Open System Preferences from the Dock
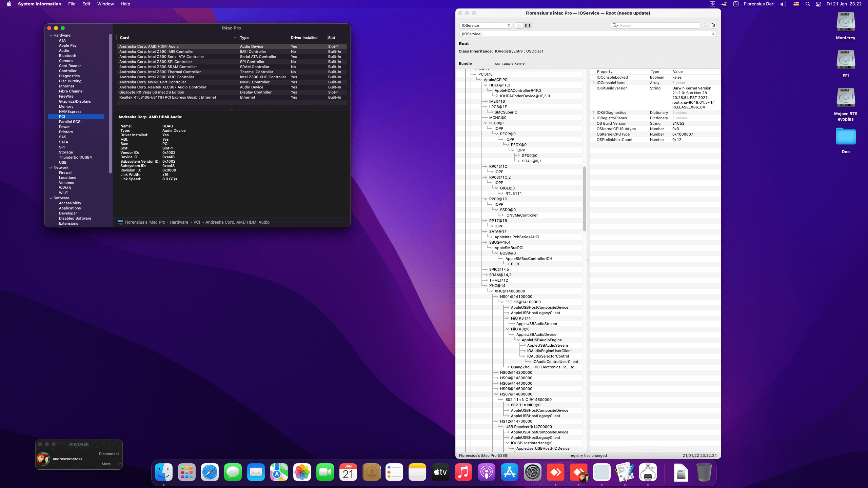 533,472
